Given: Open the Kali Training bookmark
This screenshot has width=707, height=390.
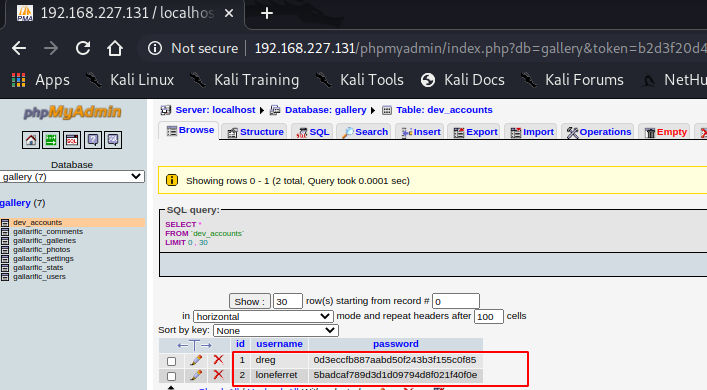Looking at the screenshot, I should [244, 80].
